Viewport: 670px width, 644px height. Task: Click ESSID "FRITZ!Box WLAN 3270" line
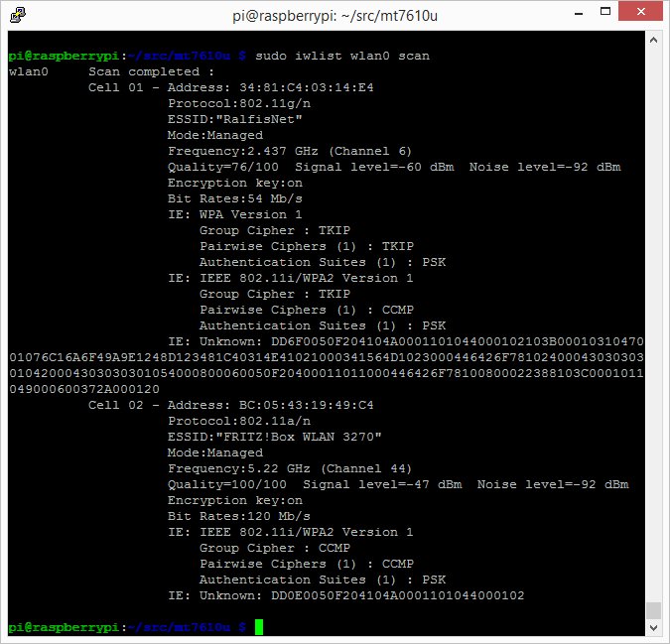click(x=275, y=437)
